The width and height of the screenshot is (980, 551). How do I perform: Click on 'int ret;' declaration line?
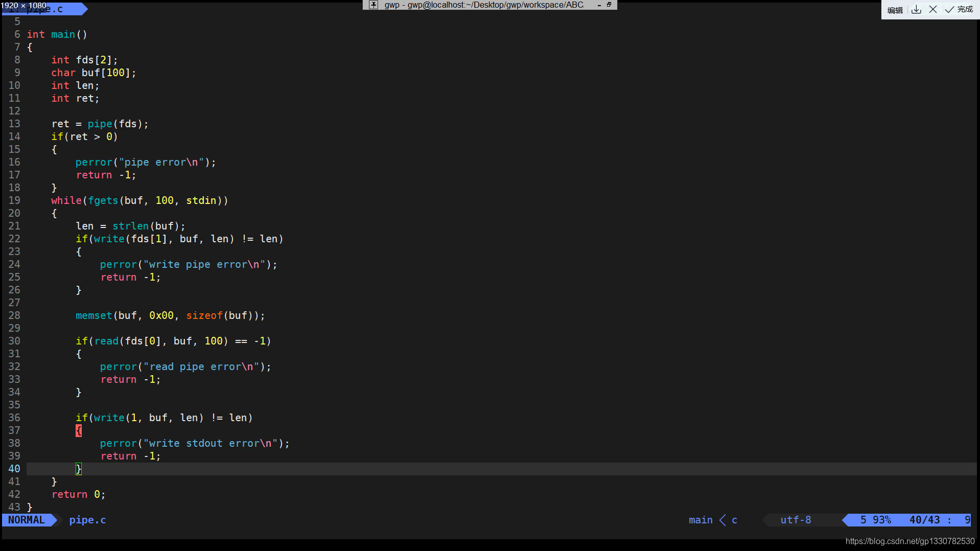click(x=75, y=98)
